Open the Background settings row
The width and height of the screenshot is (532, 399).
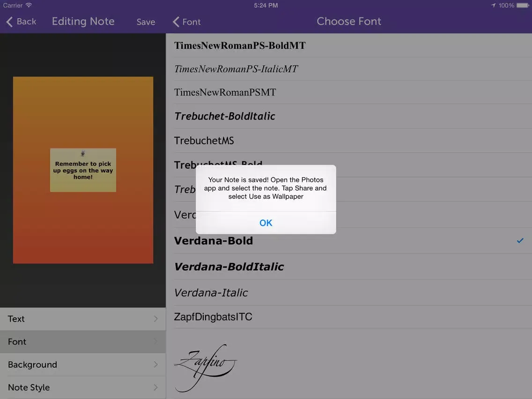(x=83, y=364)
